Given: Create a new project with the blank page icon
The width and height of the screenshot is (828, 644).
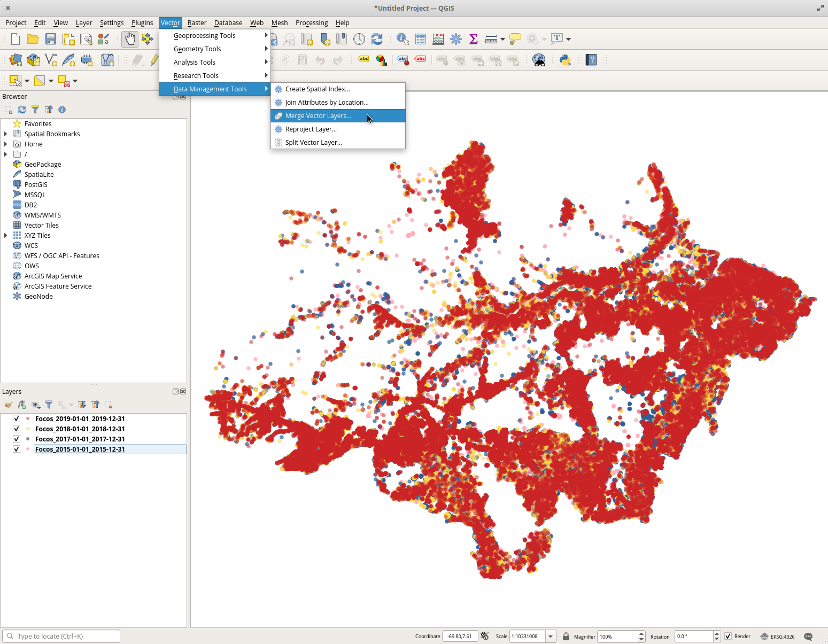Looking at the screenshot, I should (x=16, y=39).
